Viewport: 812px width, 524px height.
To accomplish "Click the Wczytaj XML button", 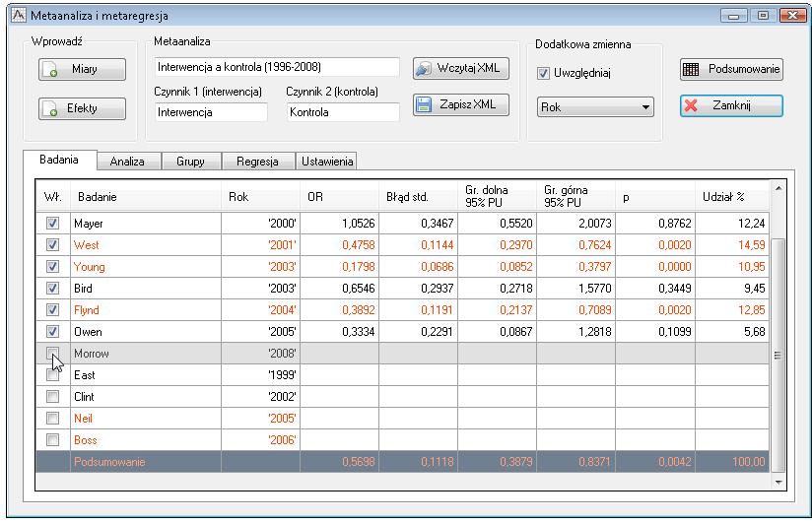I will point(461,68).
